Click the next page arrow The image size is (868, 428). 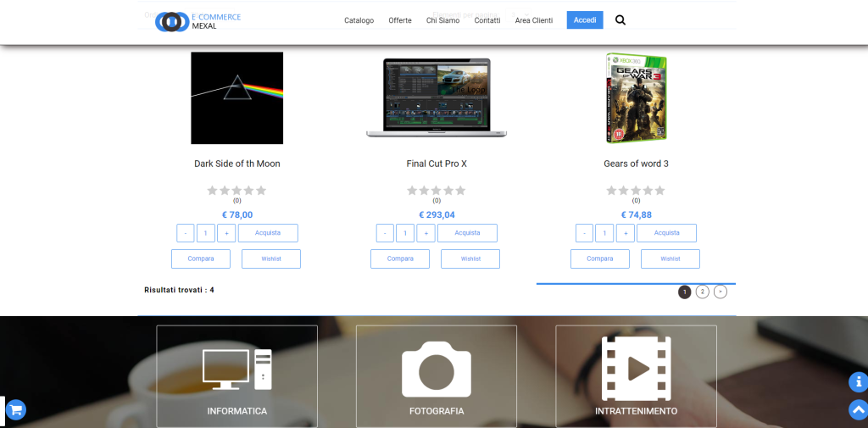tap(721, 292)
